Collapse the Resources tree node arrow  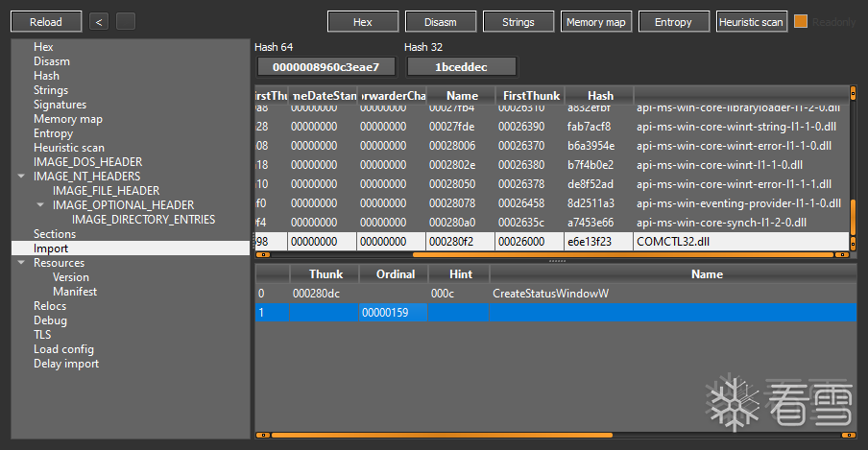pos(21,262)
